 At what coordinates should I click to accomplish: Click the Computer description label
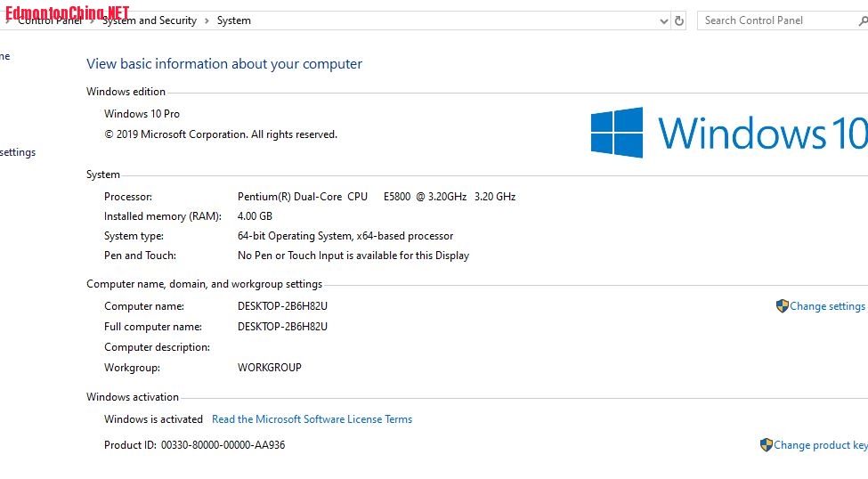point(158,347)
